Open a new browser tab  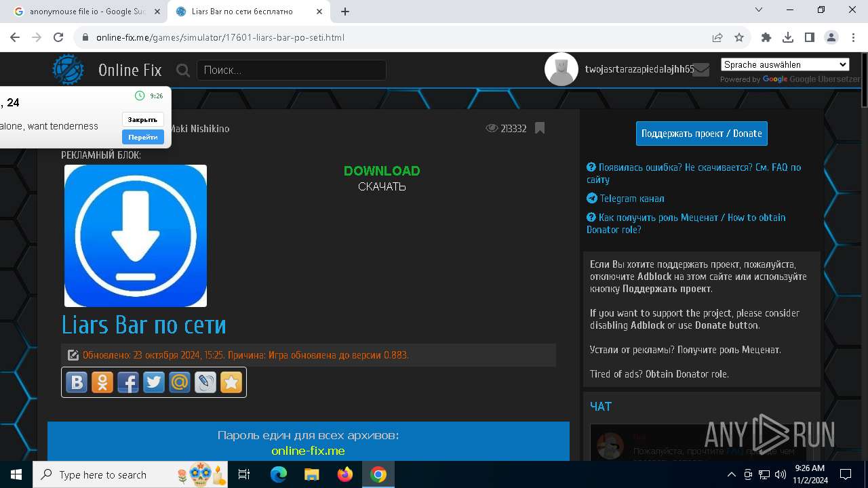pos(345,12)
